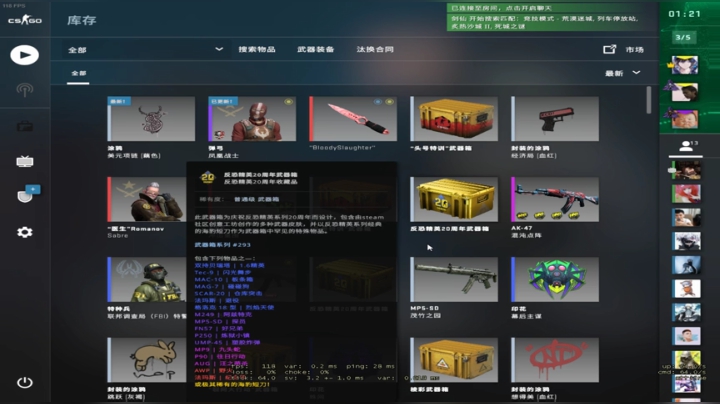Click 库存 inventory page title
The image size is (720, 404).
(x=82, y=20)
